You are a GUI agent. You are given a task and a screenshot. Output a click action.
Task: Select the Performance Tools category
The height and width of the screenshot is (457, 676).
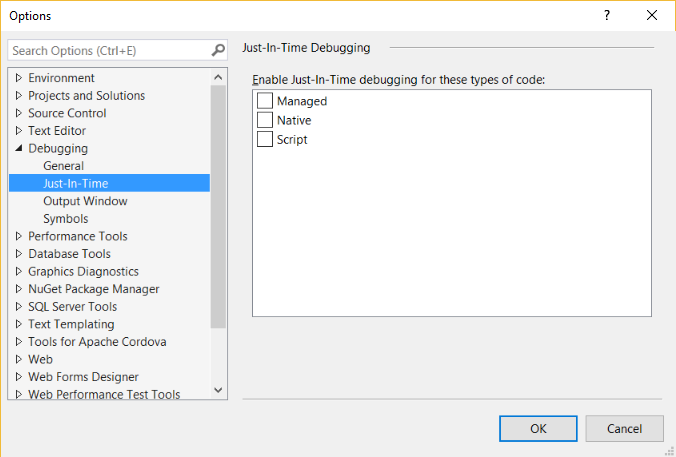click(77, 236)
